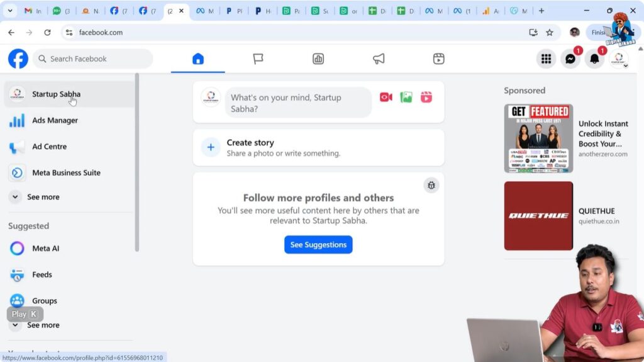644x362 pixels.
Task: Open feed settings gear icon
Action: pyautogui.click(x=431, y=185)
